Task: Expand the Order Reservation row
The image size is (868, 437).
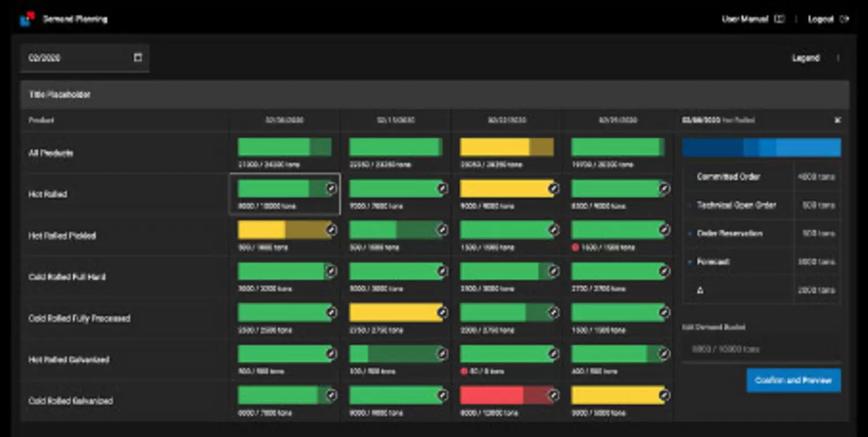Action: click(690, 234)
